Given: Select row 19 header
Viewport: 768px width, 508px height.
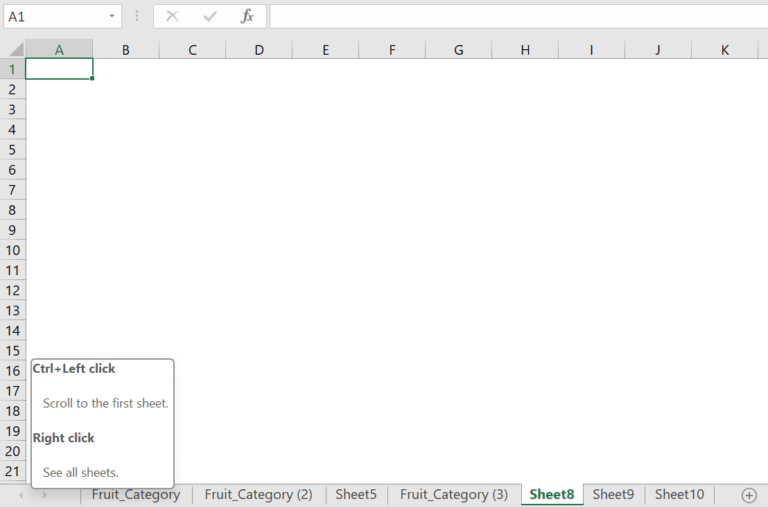Looking at the screenshot, I should coord(13,431).
